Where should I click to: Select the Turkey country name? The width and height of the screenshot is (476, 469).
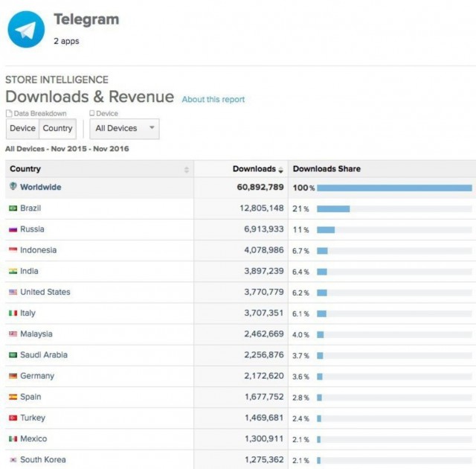pyautogui.click(x=33, y=418)
